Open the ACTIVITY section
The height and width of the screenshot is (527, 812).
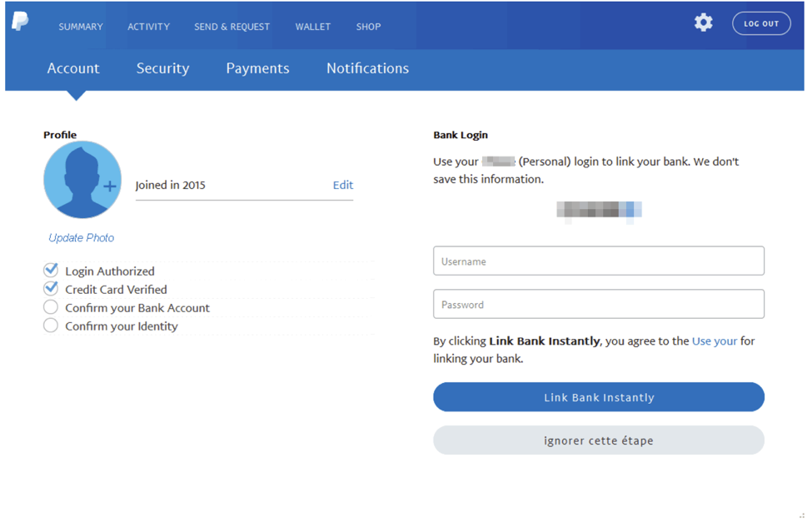[149, 26]
